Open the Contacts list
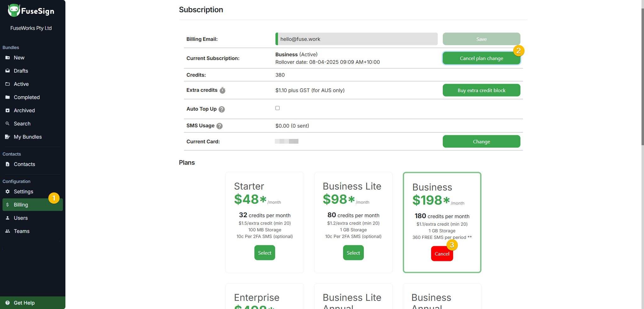This screenshot has height=309, width=644. [24, 164]
